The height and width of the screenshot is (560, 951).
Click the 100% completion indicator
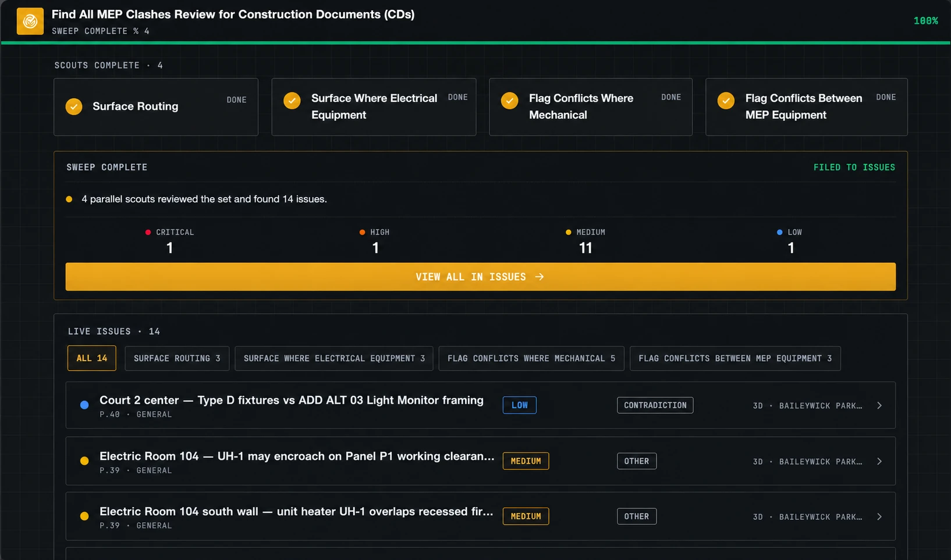pos(925,21)
